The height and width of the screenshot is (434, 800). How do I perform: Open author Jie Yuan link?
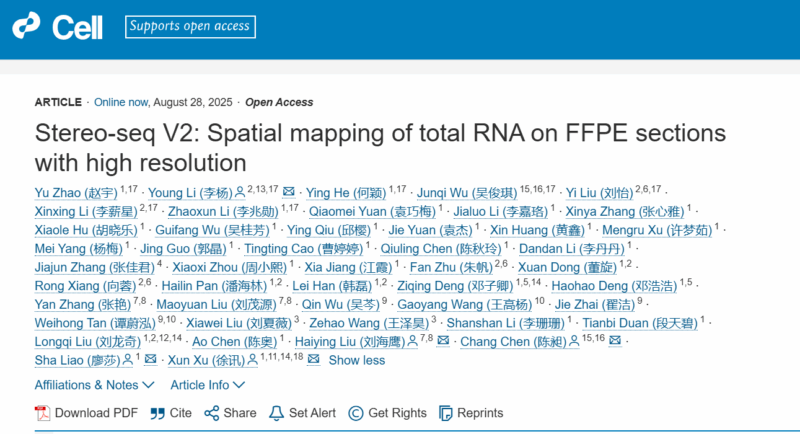click(x=430, y=231)
